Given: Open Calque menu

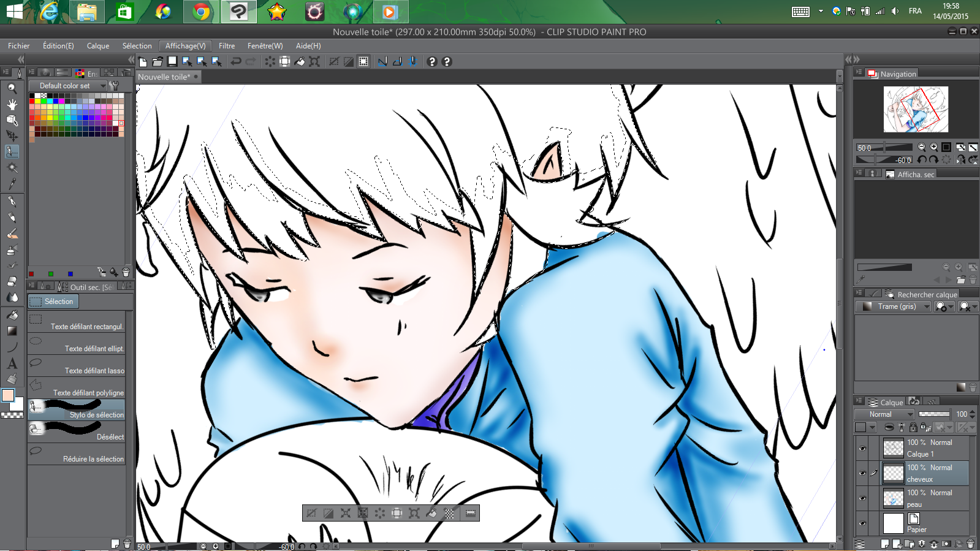Looking at the screenshot, I should (x=98, y=46).
